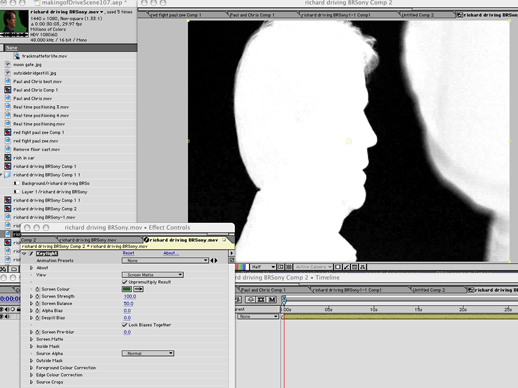Click the region of interest icon beside Half
518x388 pixels.
(281, 267)
